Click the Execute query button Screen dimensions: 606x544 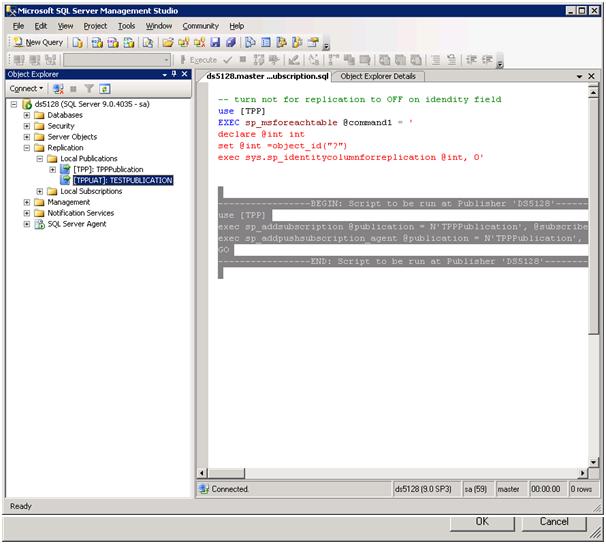(x=199, y=60)
